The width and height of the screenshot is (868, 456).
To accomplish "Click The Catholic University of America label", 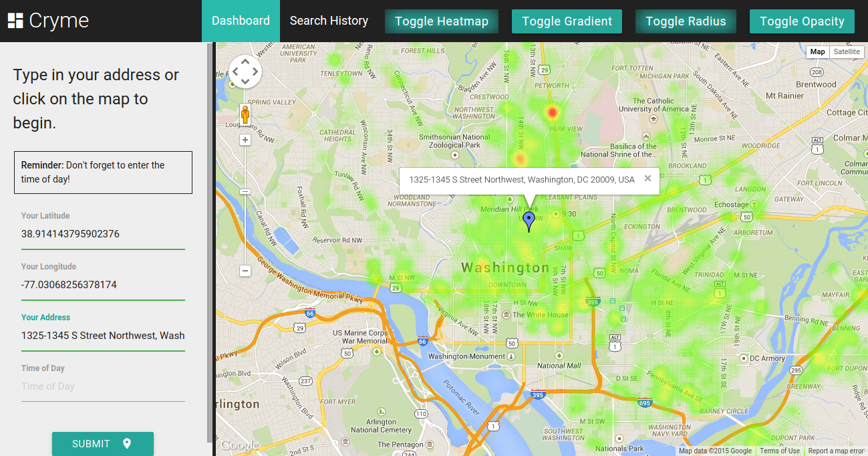I will click(x=654, y=105).
